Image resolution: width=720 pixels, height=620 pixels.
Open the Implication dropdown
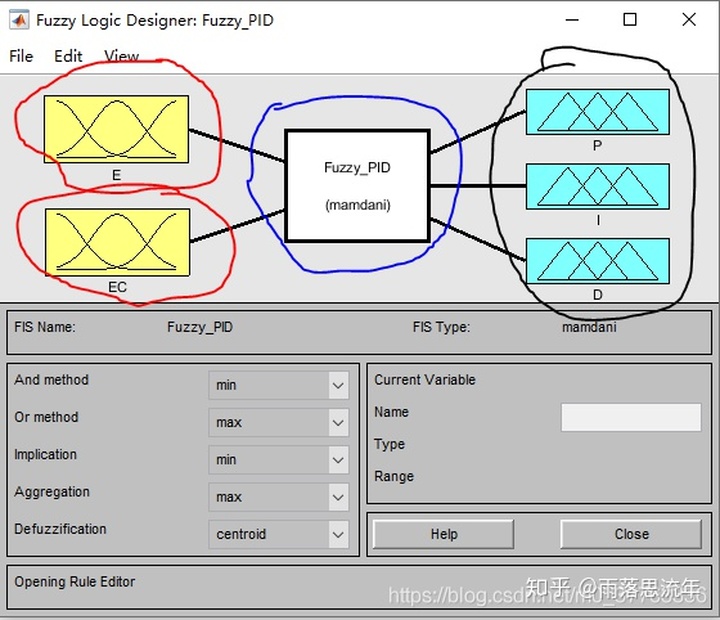pyautogui.click(x=278, y=460)
